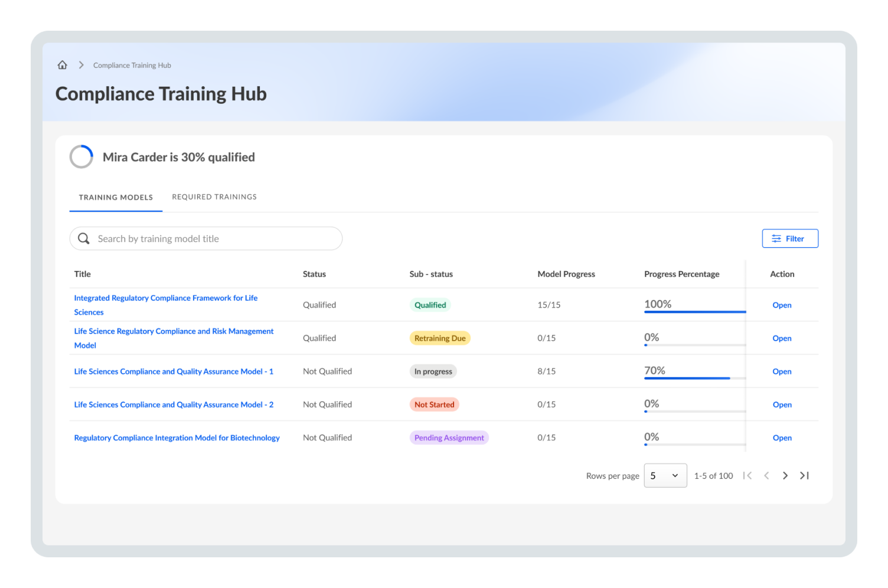Click the green Qualified sub-status badge
The image size is (888, 588).
click(430, 305)
